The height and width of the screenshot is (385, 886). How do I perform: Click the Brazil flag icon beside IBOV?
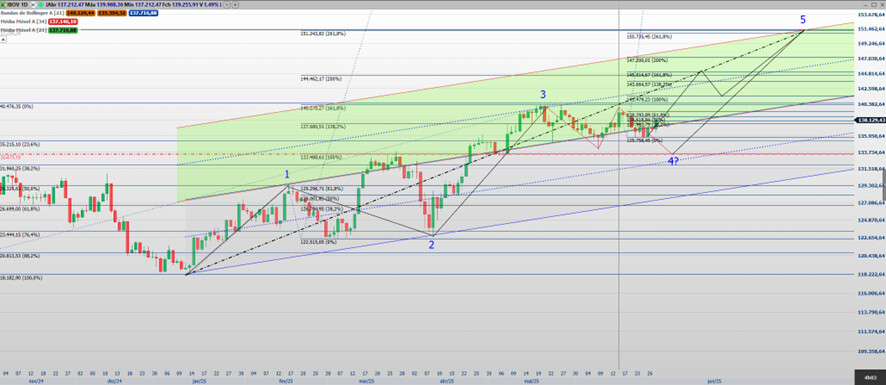3,5
